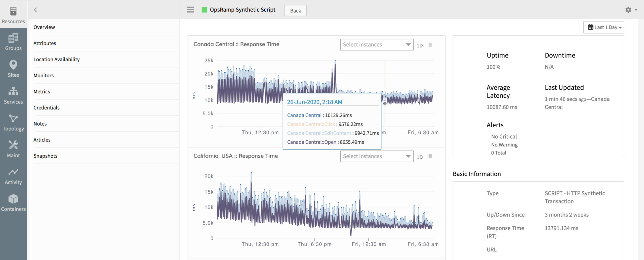This screenshot has width=644, height=260.
Task: Open list view icon on California chart
Action: click(x=430, y=157)
